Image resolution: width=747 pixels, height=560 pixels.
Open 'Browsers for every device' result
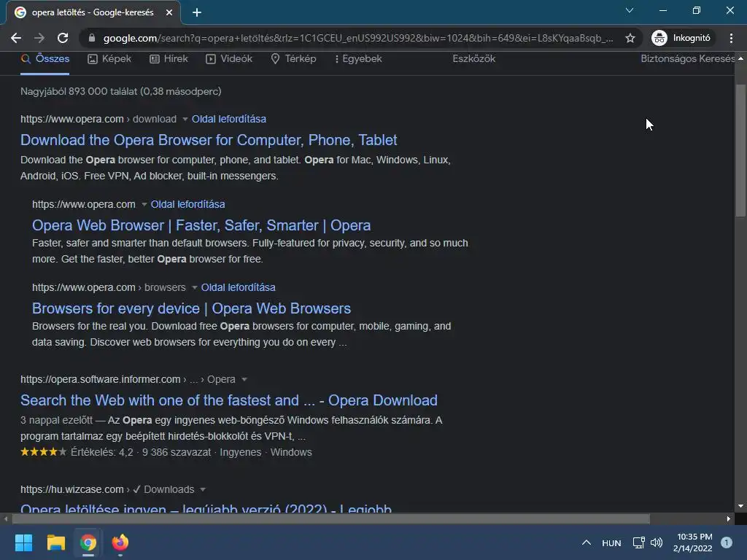click(192, 308)
